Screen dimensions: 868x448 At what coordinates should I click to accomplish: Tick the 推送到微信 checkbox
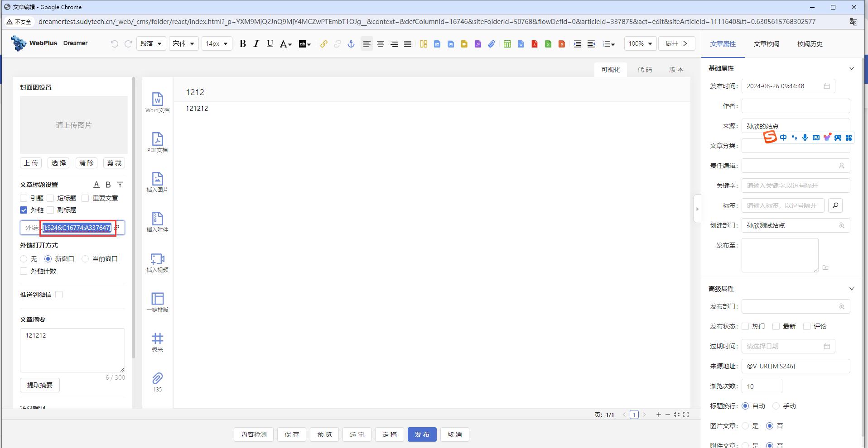click(59, 295)
